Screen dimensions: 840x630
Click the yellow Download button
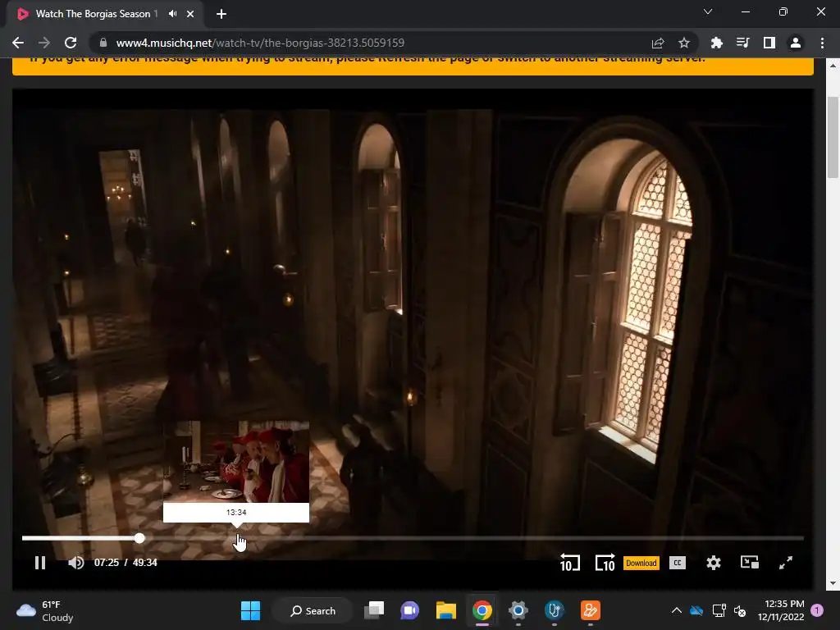pos(641,563)
